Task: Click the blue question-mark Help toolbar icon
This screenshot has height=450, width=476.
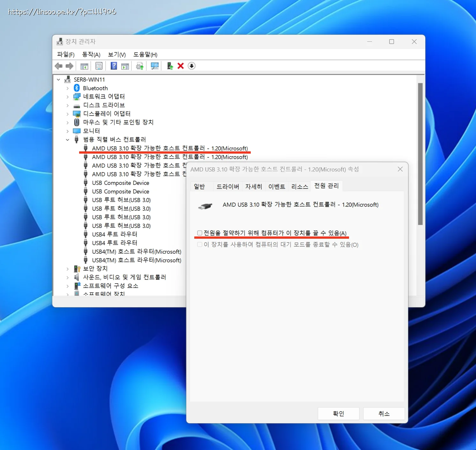Action: (114, 66)
